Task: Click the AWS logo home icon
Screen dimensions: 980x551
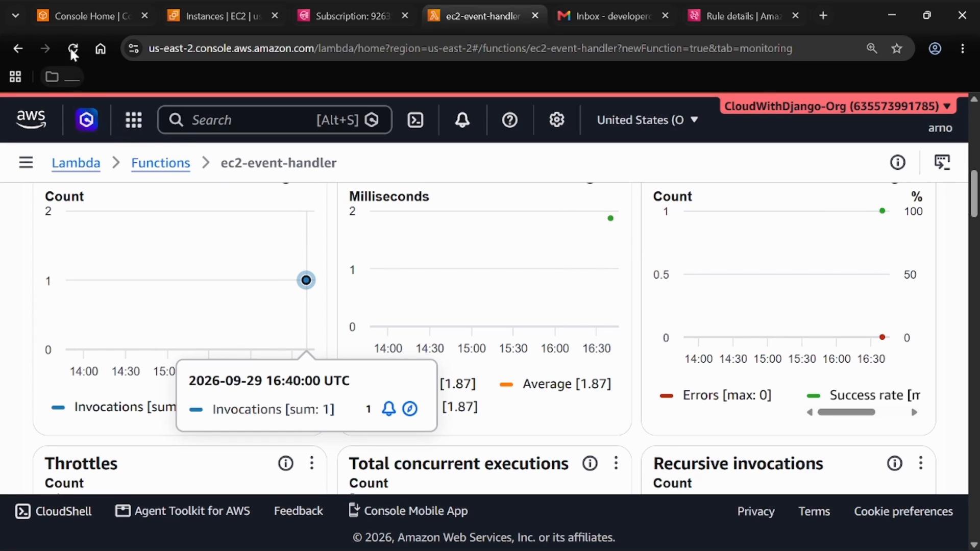Action: (31, 119)
